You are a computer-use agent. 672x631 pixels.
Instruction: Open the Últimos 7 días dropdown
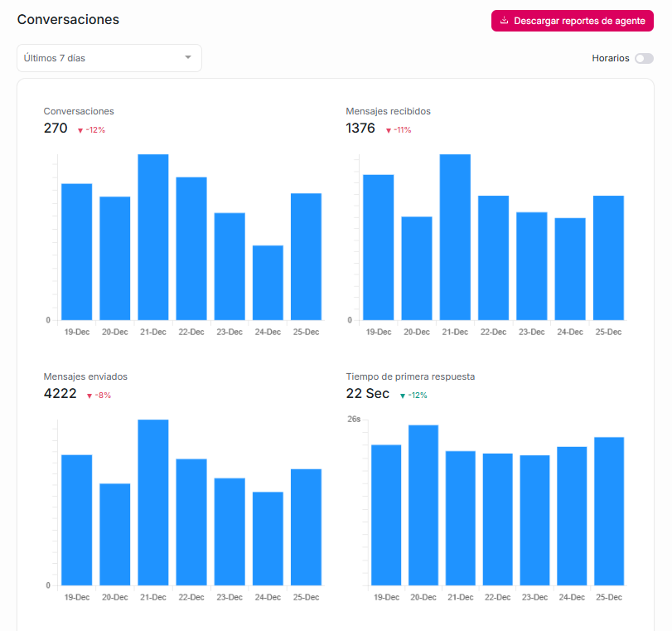109,58
